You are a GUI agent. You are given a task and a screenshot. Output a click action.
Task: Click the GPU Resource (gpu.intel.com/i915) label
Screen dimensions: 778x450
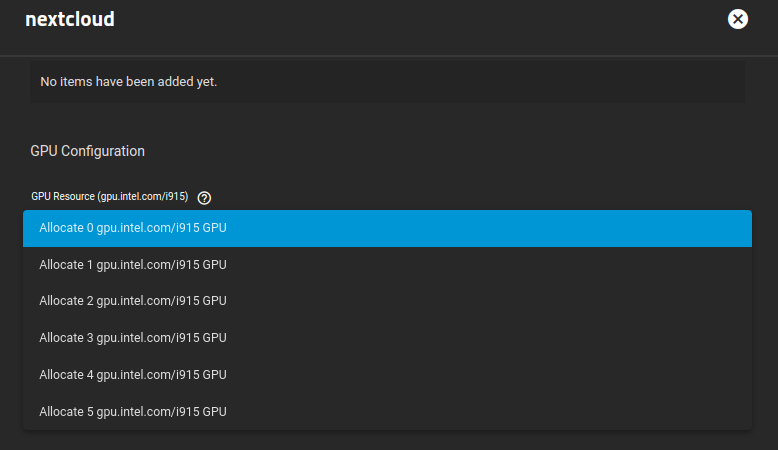pos(110,196)
